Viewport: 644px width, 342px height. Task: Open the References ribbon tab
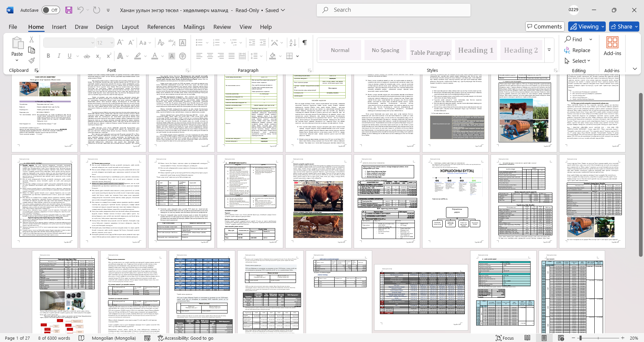[161, 27]
